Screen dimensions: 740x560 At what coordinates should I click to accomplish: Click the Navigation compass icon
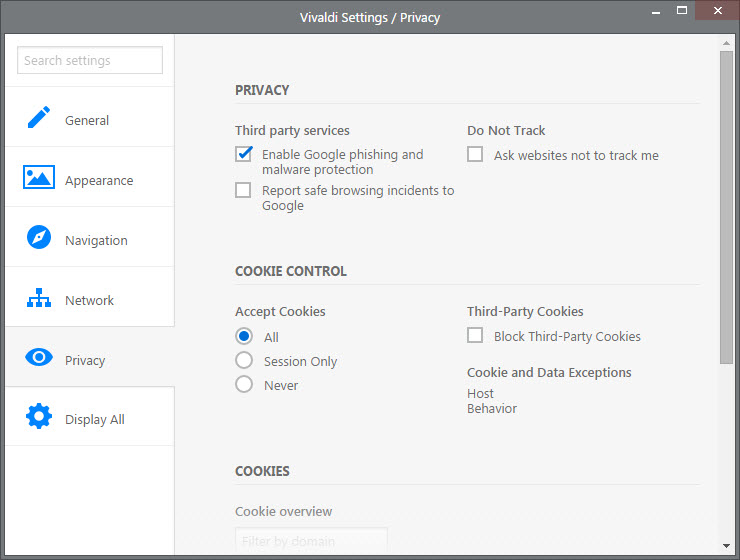(39, 237)
